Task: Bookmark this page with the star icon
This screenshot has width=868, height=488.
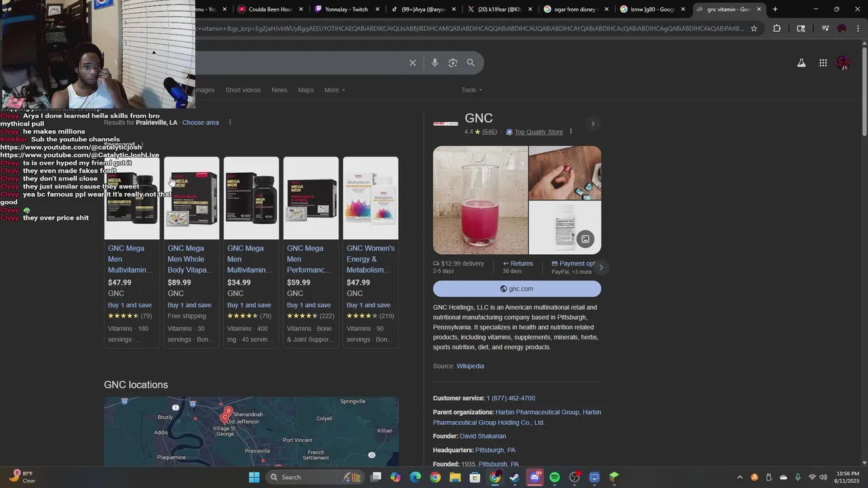Action: click(x=754, y=28)
